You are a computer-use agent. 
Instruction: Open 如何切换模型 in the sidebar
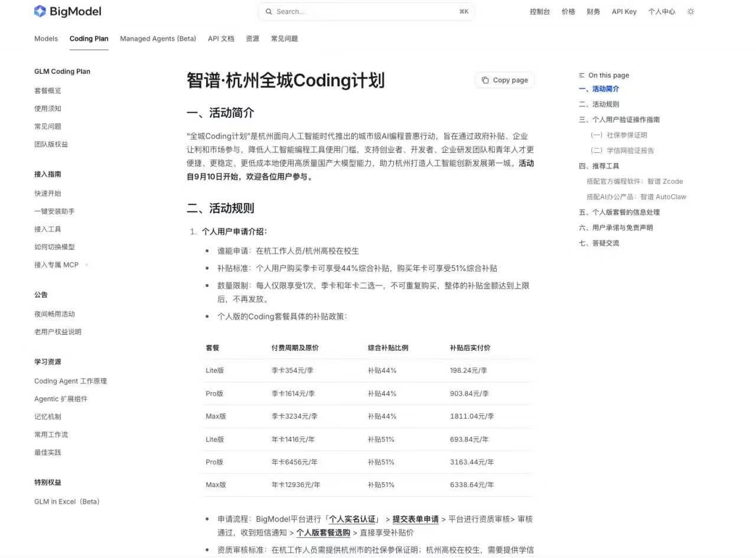(x=54, y=247)
